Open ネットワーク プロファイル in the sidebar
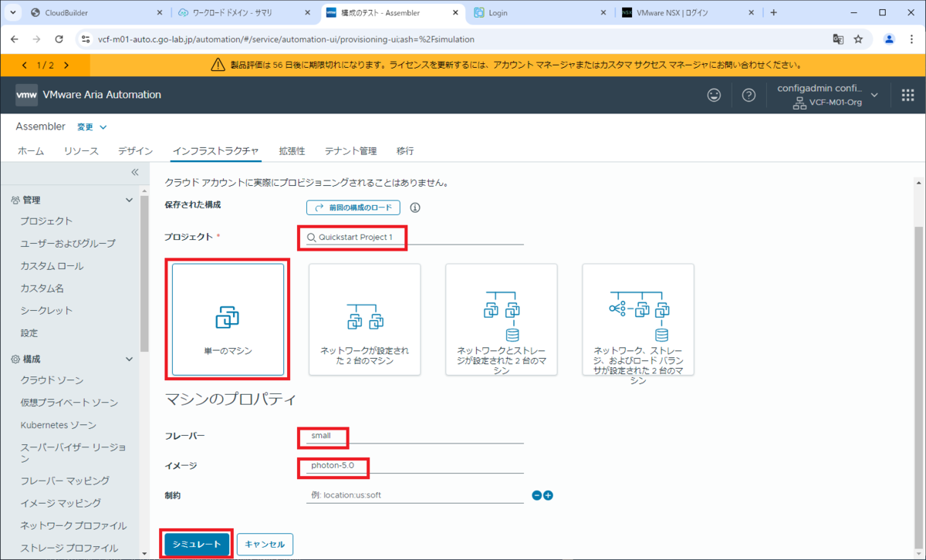This screenshot has height=560, width=926. (73, 526)
